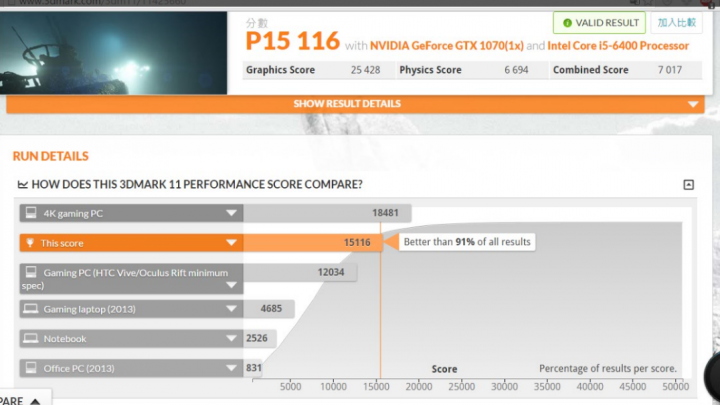Click the Notebook laptop icon

click(x=31, y=338)
